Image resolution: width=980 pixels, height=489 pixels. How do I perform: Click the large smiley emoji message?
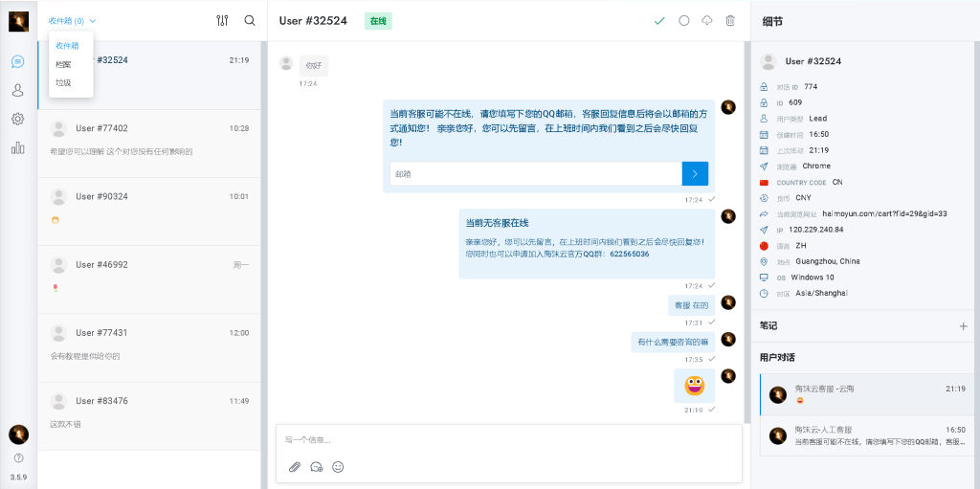pos(695,386)
